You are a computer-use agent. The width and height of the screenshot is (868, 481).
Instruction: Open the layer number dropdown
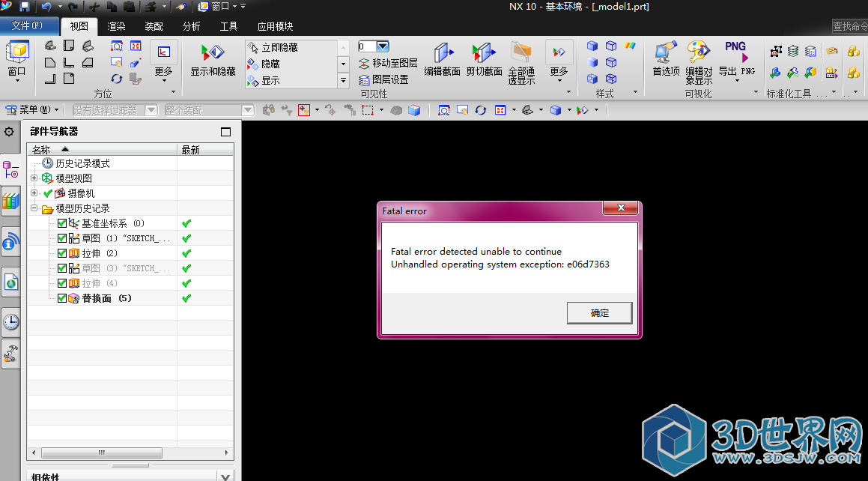(383, 46)
